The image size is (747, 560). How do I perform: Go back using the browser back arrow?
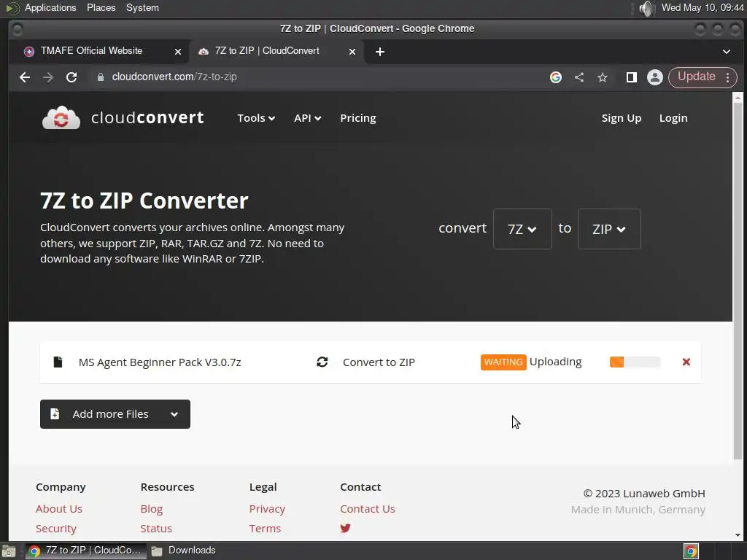(25, 77)
